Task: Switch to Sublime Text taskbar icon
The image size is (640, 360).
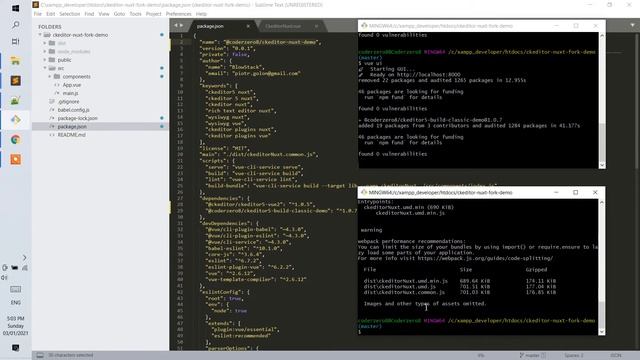Action: tap(16, 80)
